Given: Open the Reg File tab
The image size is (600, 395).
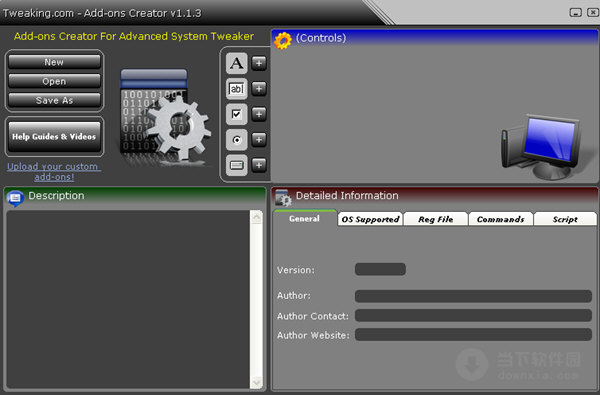Looking at the screenshot, I should point(435,219).
